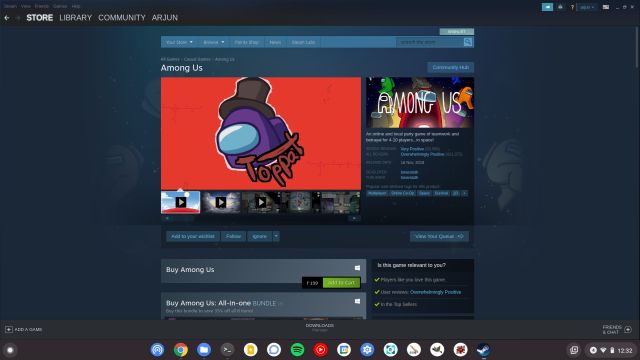Click Add to your wishlist button
The height and width of the screenshot is (360, 640).
[x=193, y=236]
